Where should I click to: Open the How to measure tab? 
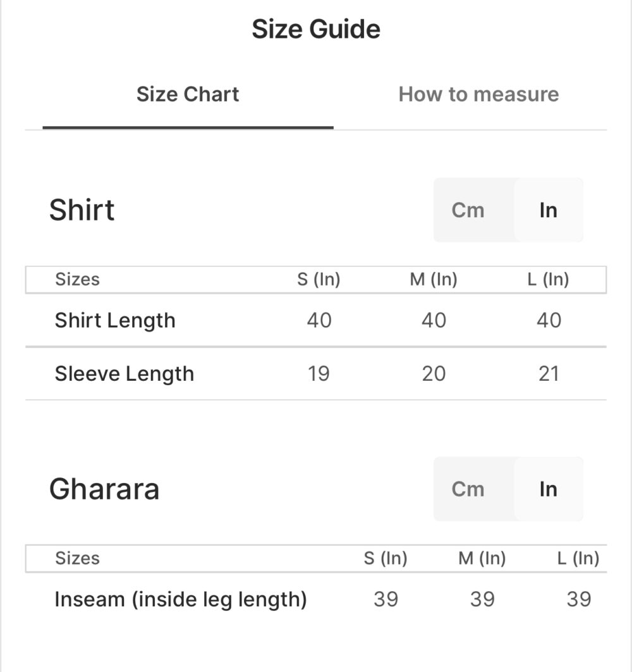pos(478,95)
